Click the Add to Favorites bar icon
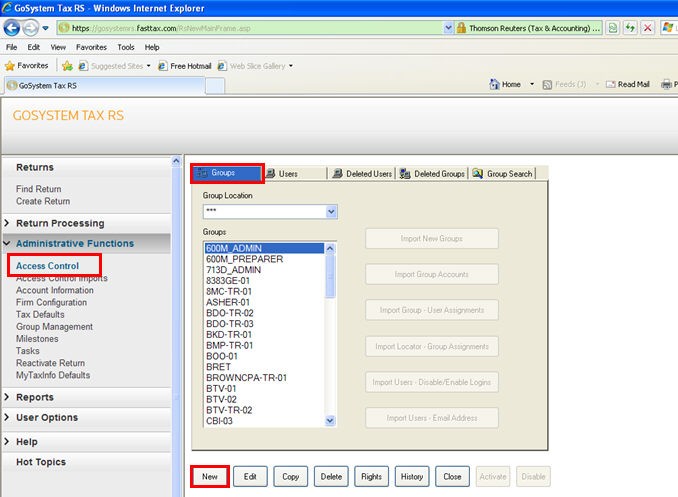Viewport: 678px width, 497px height. [67, 66]
